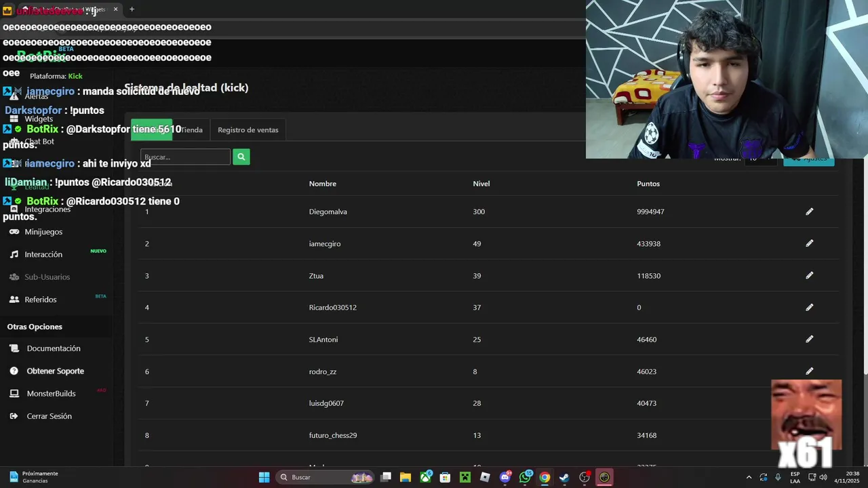This screenshot has width=868, height=488.
Task: Click the Documentación book icon
Action: tap(14, 348)
